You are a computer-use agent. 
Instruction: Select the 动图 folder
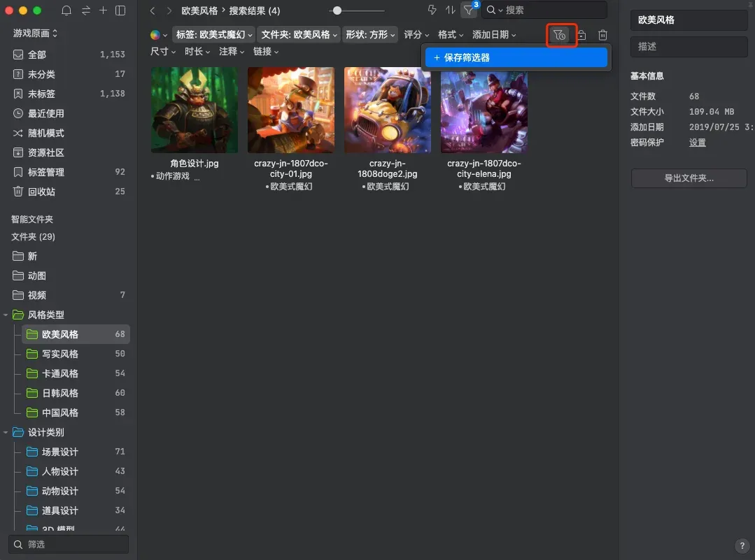pyautogui.click(x=69, y=275)
